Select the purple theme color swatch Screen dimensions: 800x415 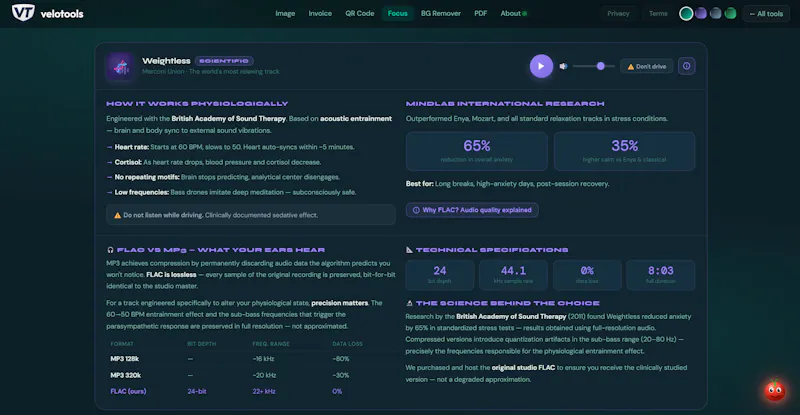(701, 14)
